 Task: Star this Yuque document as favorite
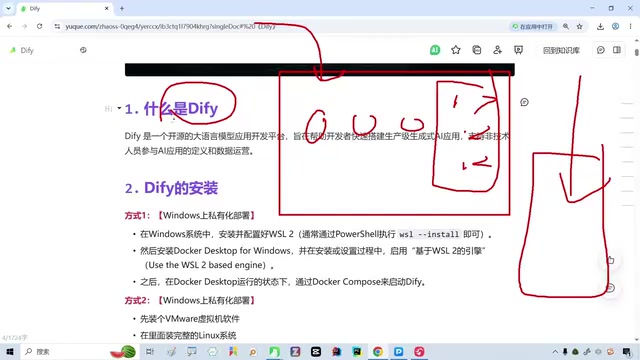pyautogui.click(x=456, y=50)
